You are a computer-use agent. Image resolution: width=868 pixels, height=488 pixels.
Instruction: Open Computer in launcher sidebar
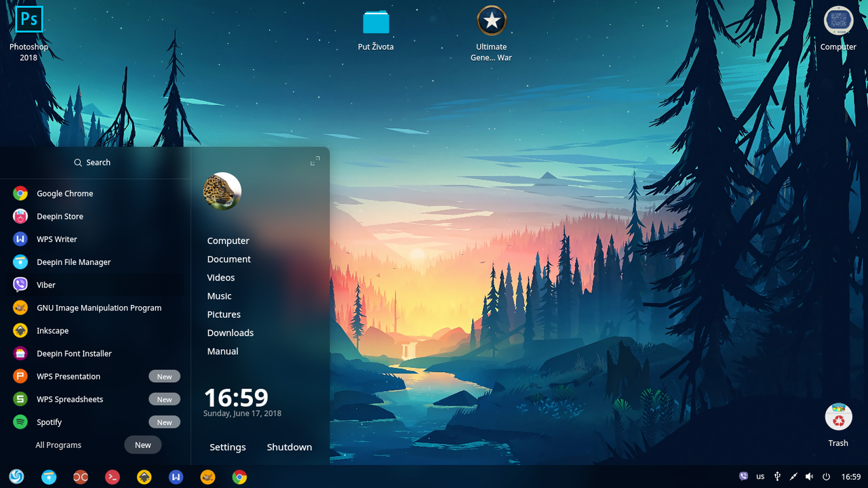[x=228, y=241]
